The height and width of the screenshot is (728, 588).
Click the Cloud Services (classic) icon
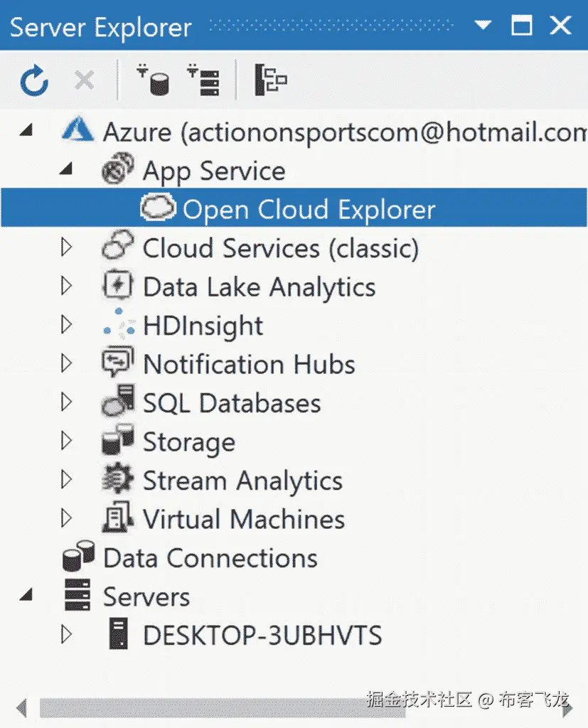pos(118,245)
